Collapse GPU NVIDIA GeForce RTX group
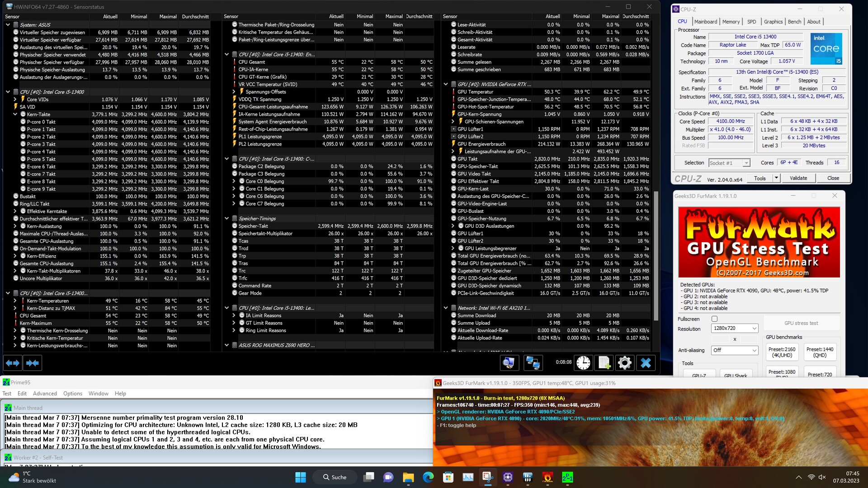 [x=446, y=84]
